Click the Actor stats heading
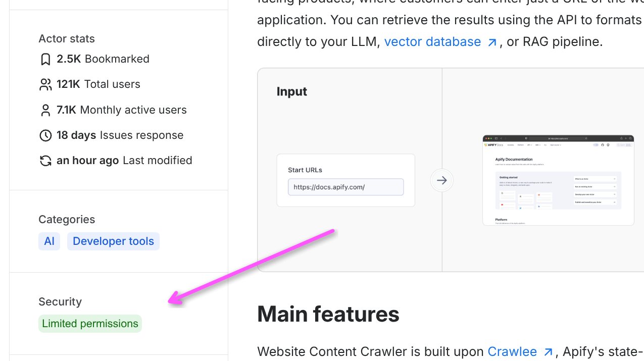This screenshot has width=644, height=361. click(x=67, y=39)
